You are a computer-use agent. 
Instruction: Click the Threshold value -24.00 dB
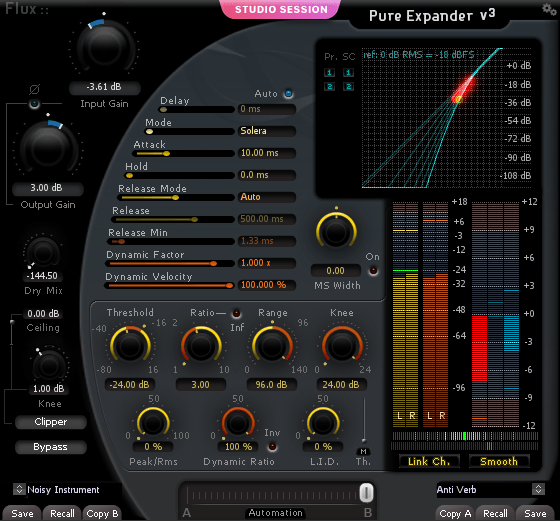[x=130, y=384]
